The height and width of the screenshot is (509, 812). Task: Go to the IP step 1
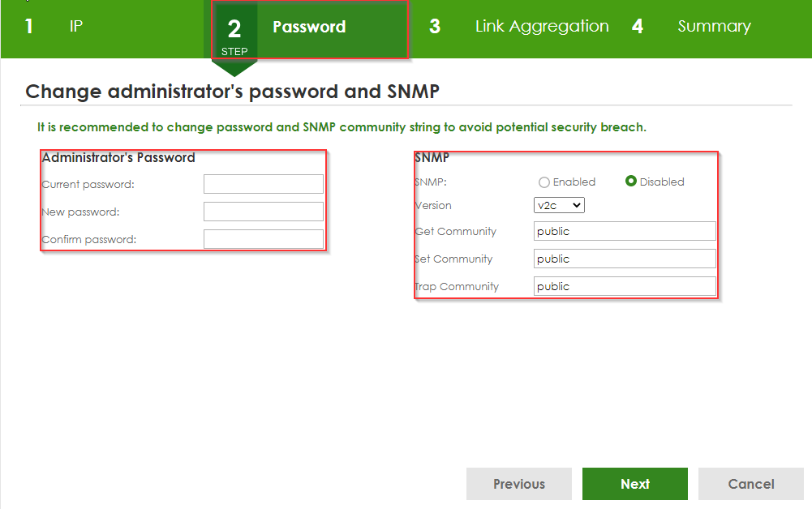click(x=76, y=27)
